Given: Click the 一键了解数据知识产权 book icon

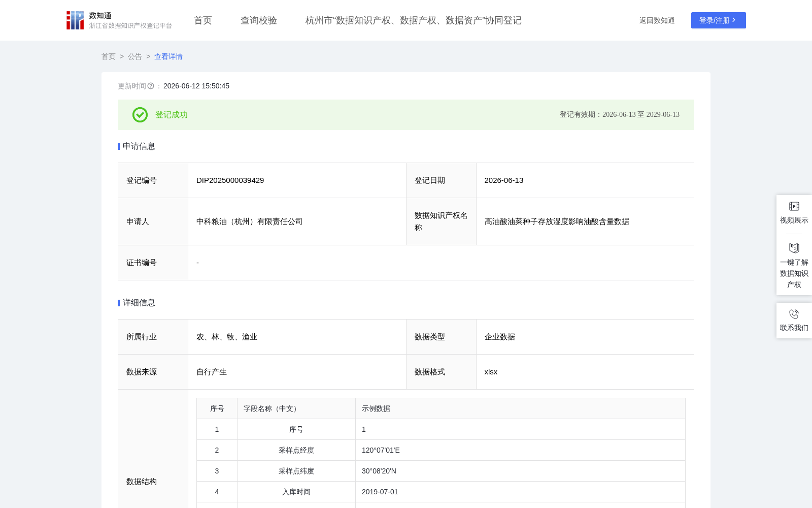Looking at the screenshot, I should pos(794,248).
